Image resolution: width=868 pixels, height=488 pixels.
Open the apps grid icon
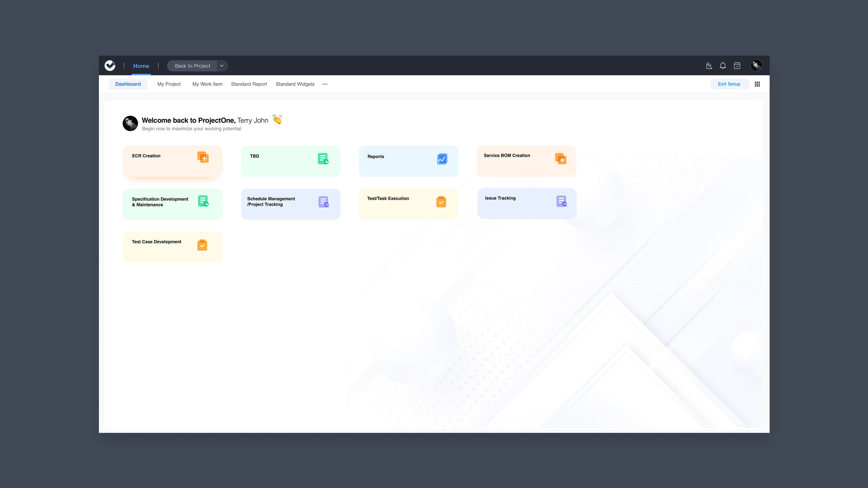coord(757,84)
